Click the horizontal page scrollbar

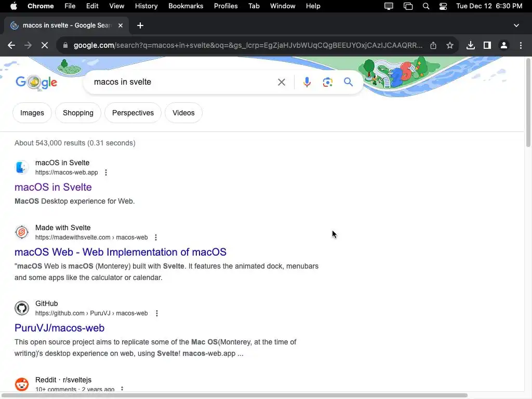234,395
